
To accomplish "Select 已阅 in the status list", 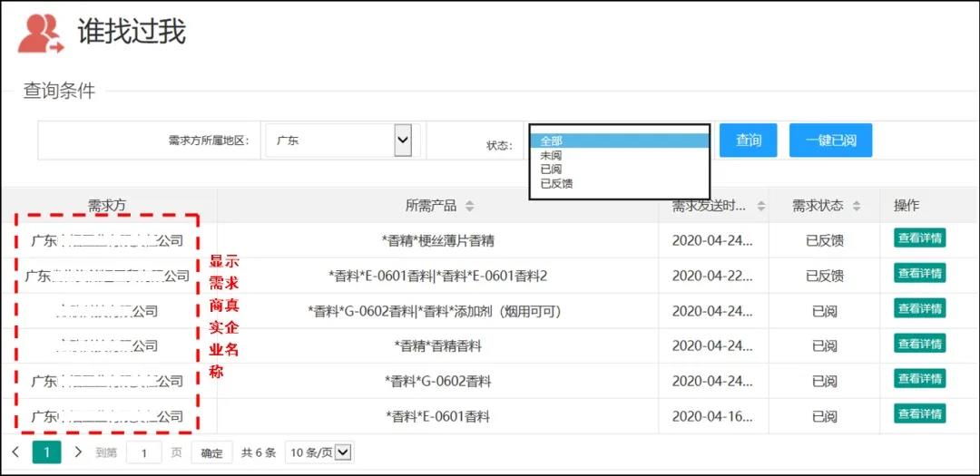I will (620, 170).
